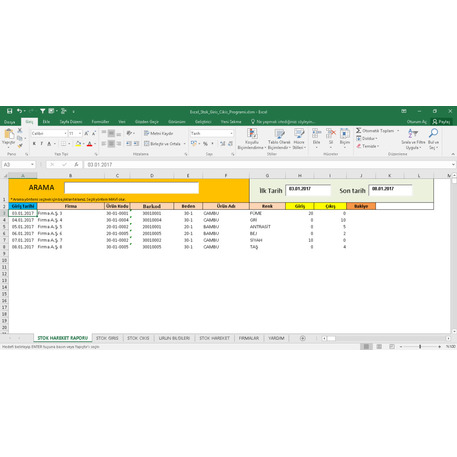This screenshot has width=457, height=457.
Task: Switch to the STOK GİRİŞ sheet tab
Action: [107, 338]
